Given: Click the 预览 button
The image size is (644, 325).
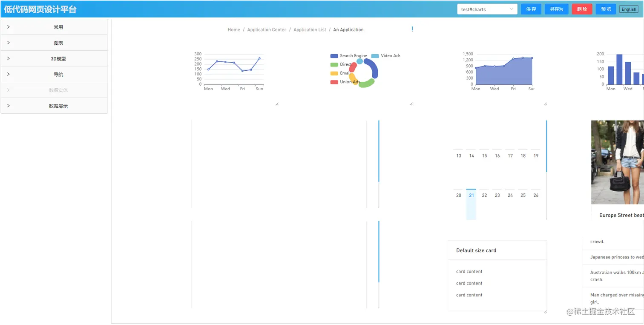Looking at the screenshot, I should [x=606, y=9].
